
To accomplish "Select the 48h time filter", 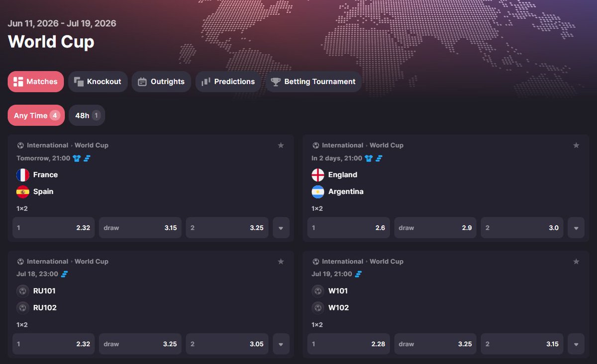I will [x=87, y=115].
